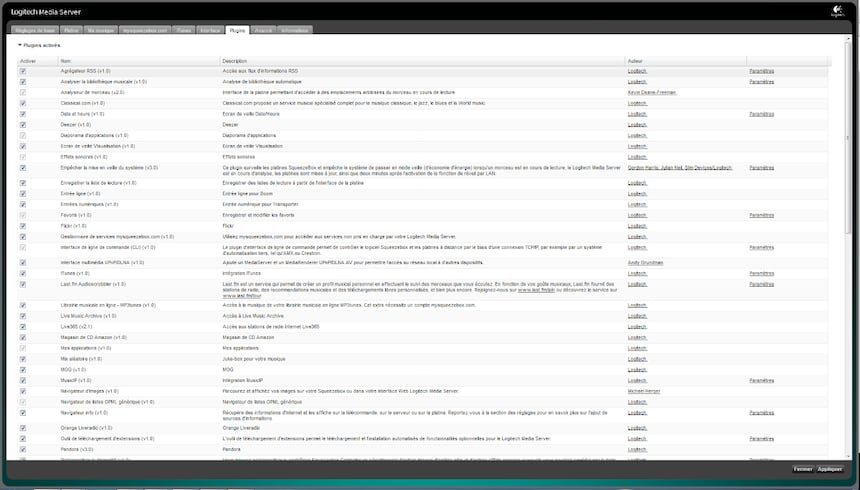
Task: Switch to the iTunes tab
Action: click(x=184, y=30)
